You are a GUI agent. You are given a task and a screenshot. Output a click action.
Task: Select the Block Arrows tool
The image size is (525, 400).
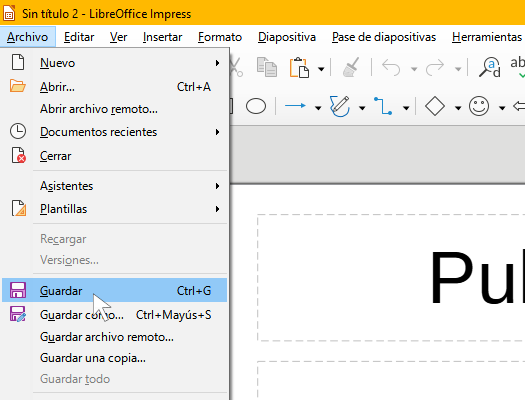pos(519,106)
